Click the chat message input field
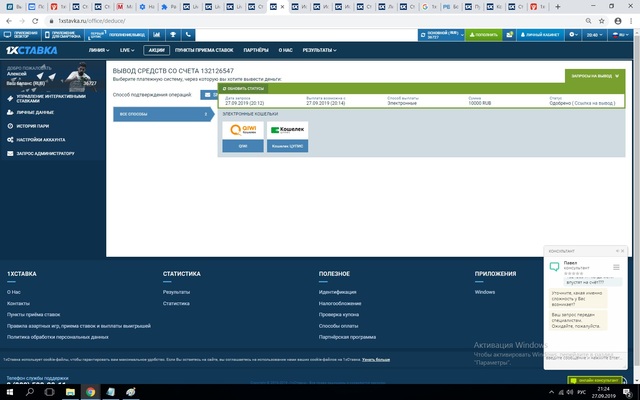The image size is (640, 400). (585, 358)
